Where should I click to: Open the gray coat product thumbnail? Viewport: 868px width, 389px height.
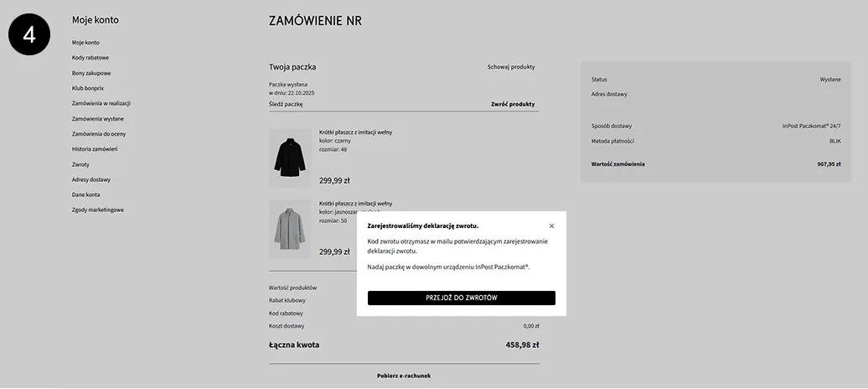coord(290,228)
